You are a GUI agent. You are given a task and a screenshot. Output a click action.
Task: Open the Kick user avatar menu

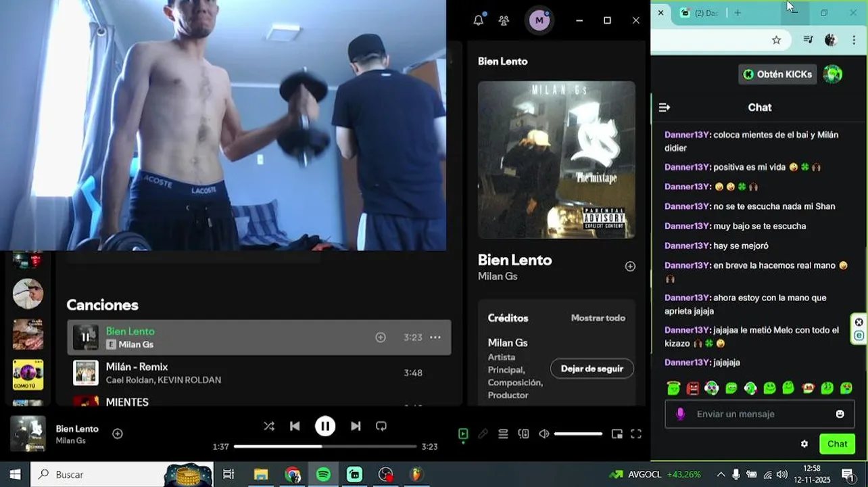pos(833,74)
